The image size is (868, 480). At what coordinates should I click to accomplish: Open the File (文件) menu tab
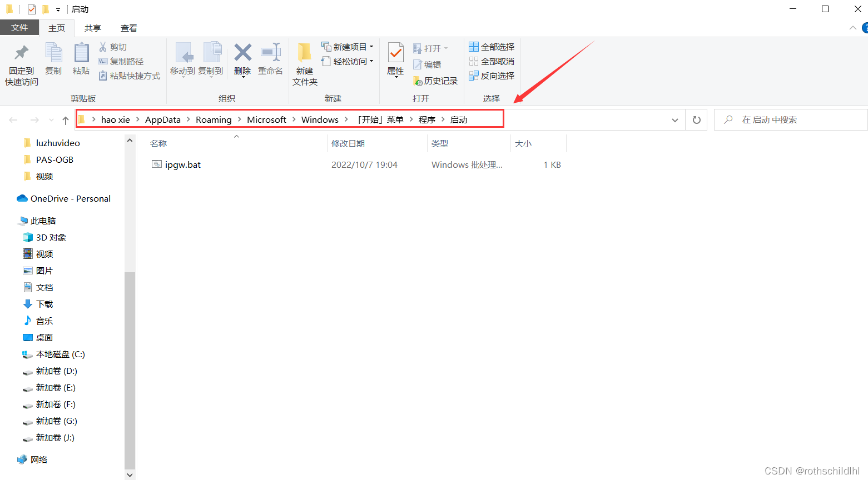(19, 27)
